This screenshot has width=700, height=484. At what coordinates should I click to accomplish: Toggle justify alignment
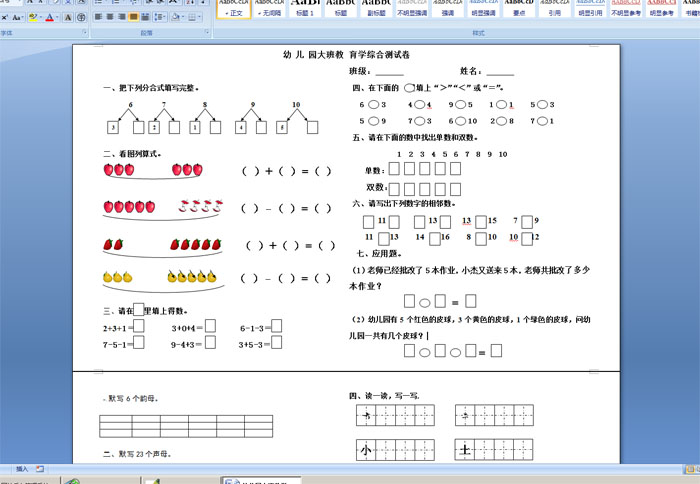tap(133, 17)
